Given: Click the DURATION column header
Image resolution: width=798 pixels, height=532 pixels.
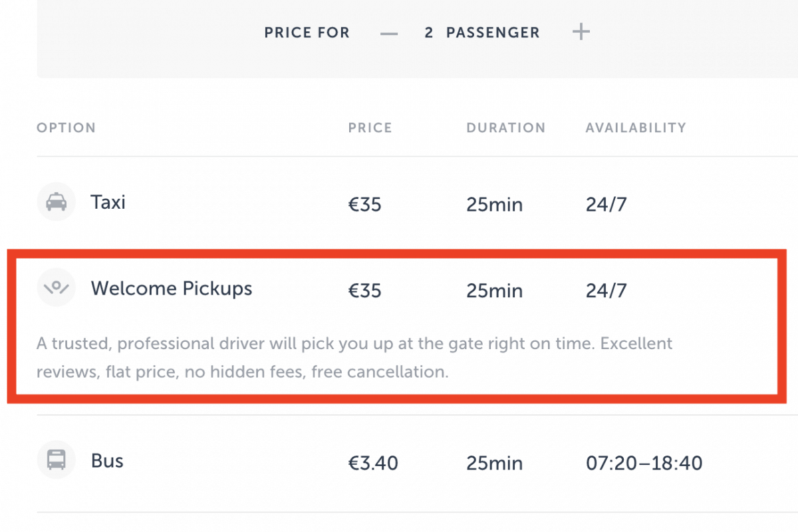Looking at the screenshot, I should [505, 128].
